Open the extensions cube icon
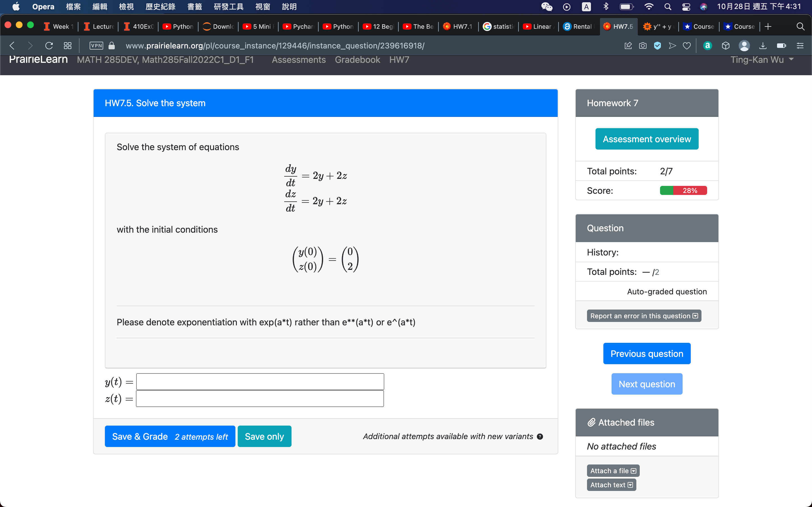Screen dimensions: 812x507 pos(725,46)
